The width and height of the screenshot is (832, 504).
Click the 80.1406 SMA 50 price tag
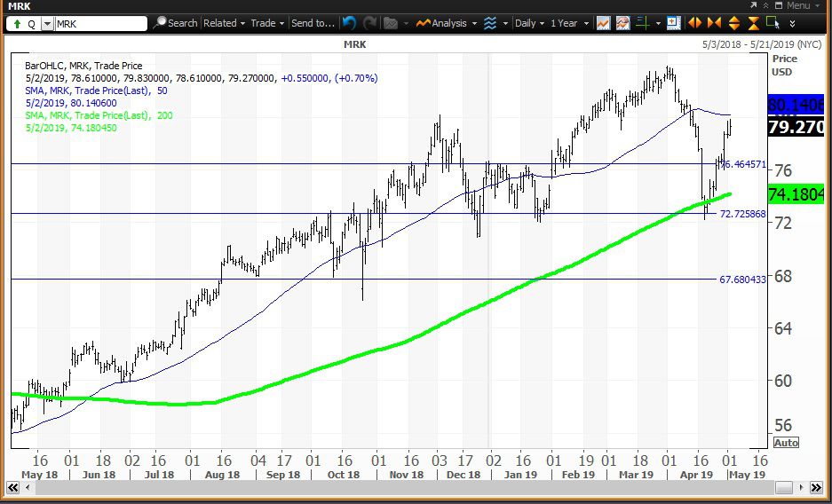click(x=796, y=105)
